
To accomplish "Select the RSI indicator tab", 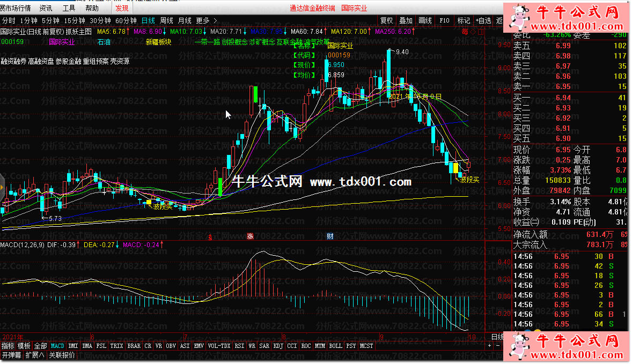I will pyautogui.click(x=239, y=346).
